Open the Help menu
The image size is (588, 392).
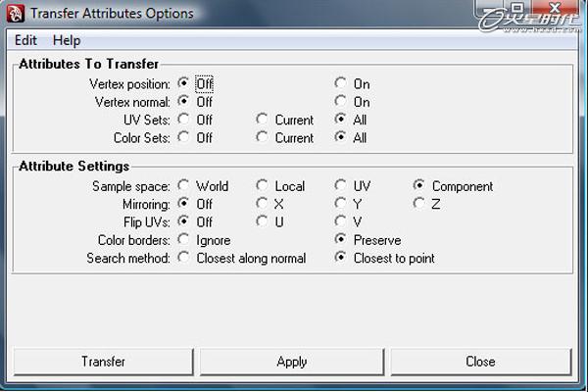(67, 40)
